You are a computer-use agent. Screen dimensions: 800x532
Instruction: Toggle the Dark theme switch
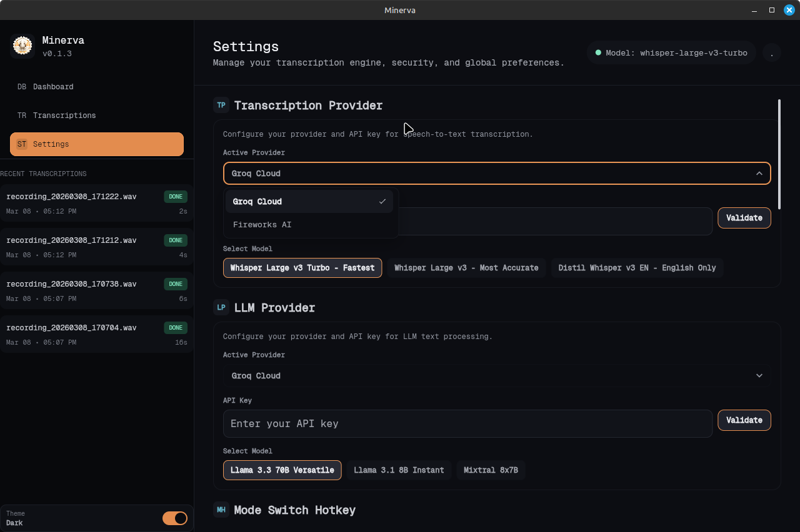click(174, 518)
